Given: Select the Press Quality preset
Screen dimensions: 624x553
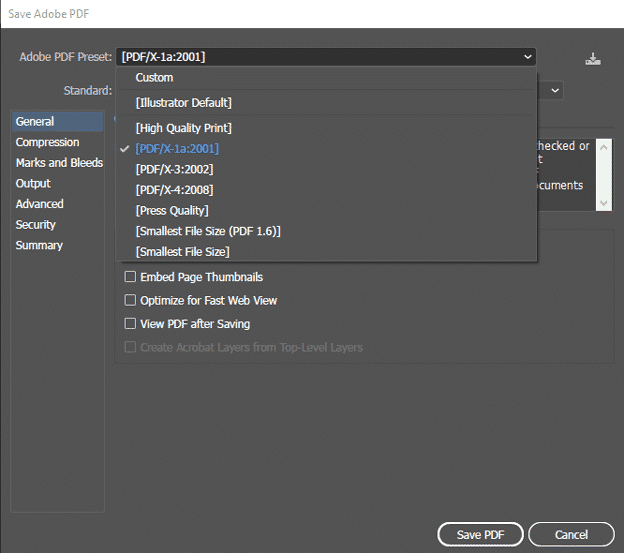Looking at the screenshot, I should (172, 210).
